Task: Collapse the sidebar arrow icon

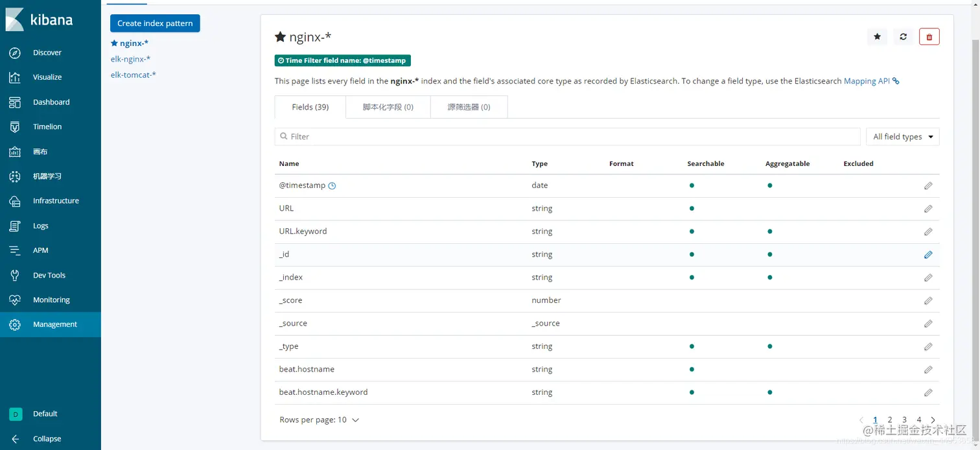Action: pyautogui.click(x=15, y=439)
